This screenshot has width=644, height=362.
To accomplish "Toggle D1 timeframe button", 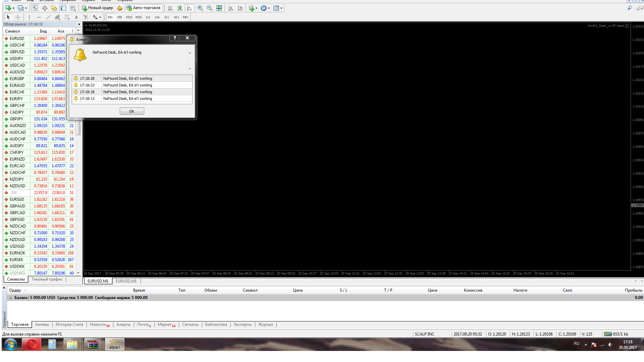I will pos(167,17).
